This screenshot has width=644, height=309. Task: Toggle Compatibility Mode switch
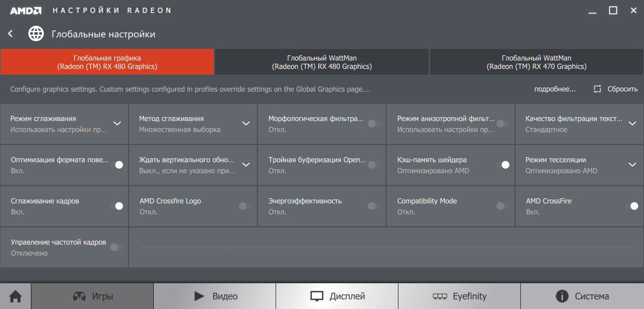(x=503, y=206)
